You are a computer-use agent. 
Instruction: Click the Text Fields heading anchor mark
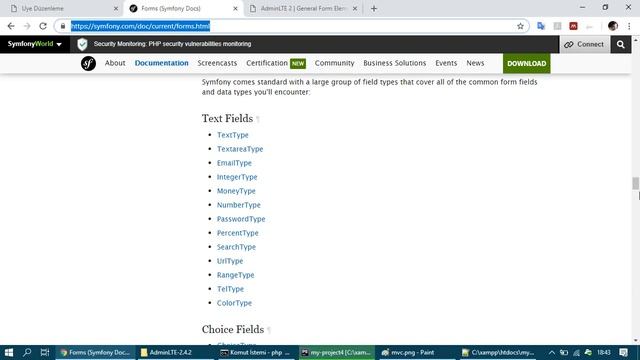click(x=258, y=119)
